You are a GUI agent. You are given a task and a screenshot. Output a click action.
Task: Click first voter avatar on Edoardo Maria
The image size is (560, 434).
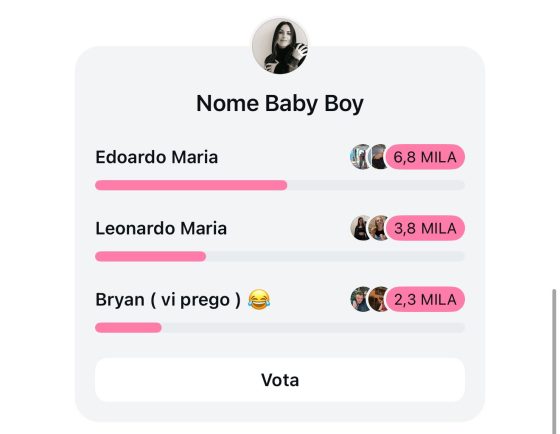[360, 157]
